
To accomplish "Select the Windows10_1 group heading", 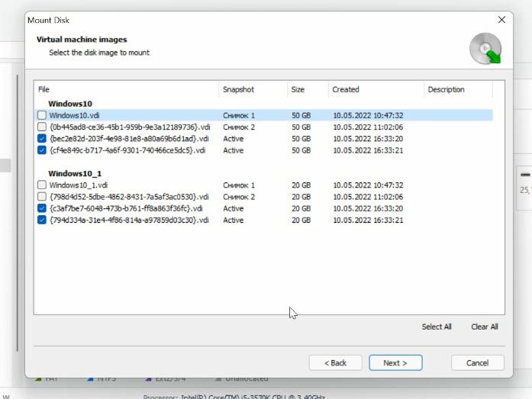I will 75,174.
